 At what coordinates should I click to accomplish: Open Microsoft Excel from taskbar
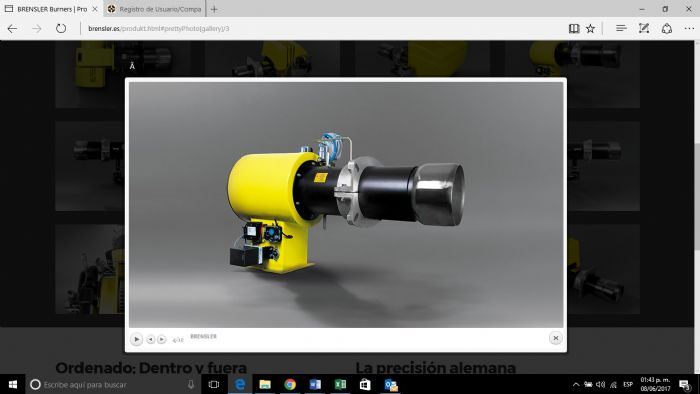pos(340,384)
